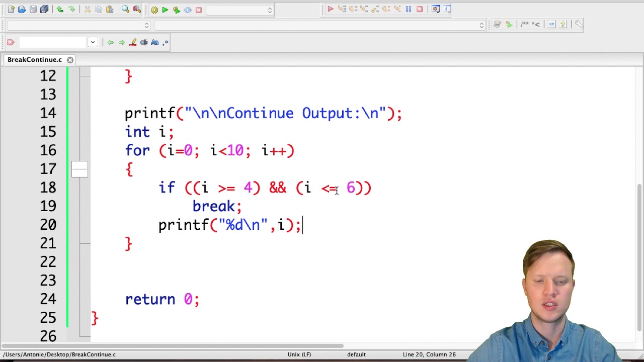The height and width of the screenshot is (362, 644).
Task: Click the 'Unix (LF)' status bar entry
Action: click(299, 354)
